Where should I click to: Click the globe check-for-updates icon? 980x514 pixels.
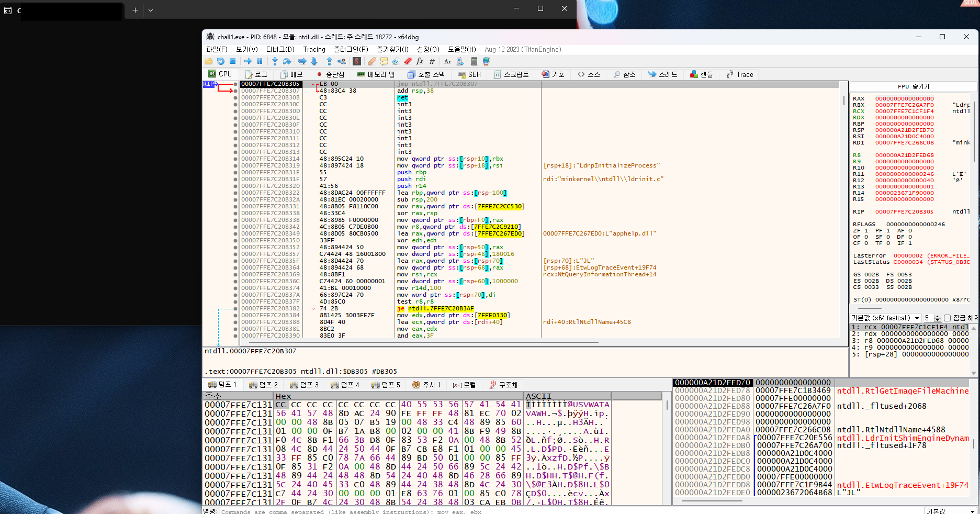pos(486,61)
